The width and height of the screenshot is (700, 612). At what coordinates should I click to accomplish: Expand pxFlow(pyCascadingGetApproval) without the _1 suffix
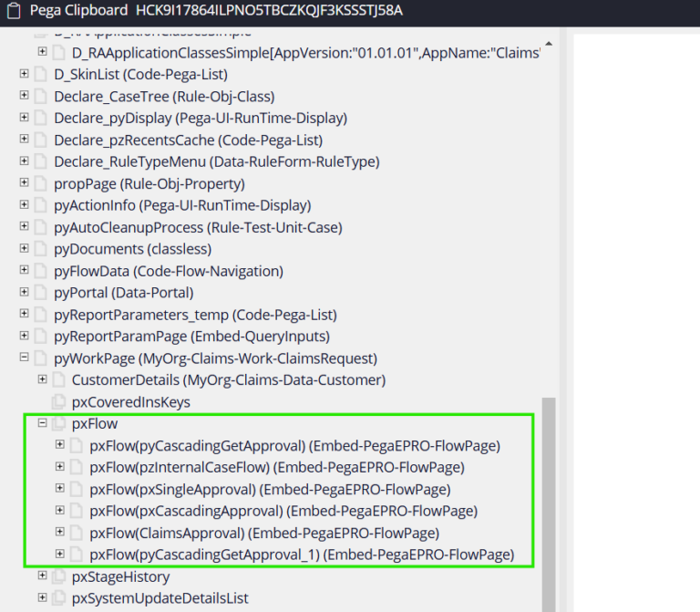[60, 444]
